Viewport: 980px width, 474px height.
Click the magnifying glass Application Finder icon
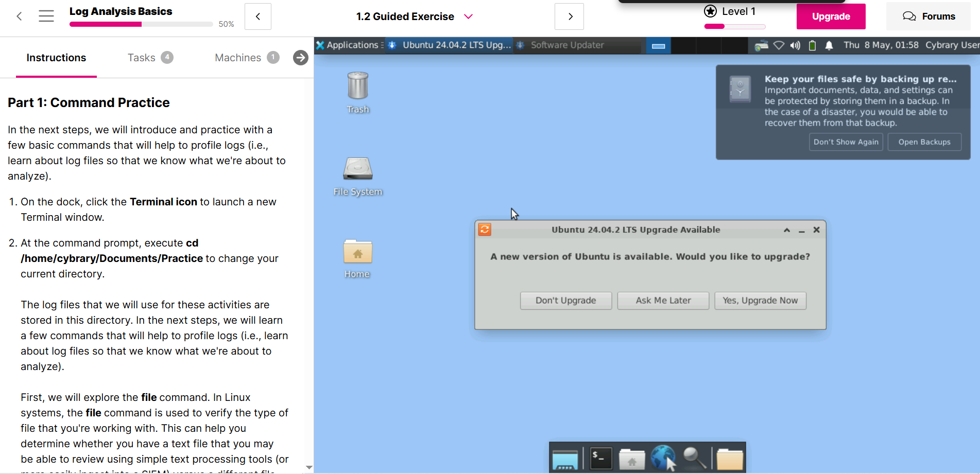coord(694,458)
